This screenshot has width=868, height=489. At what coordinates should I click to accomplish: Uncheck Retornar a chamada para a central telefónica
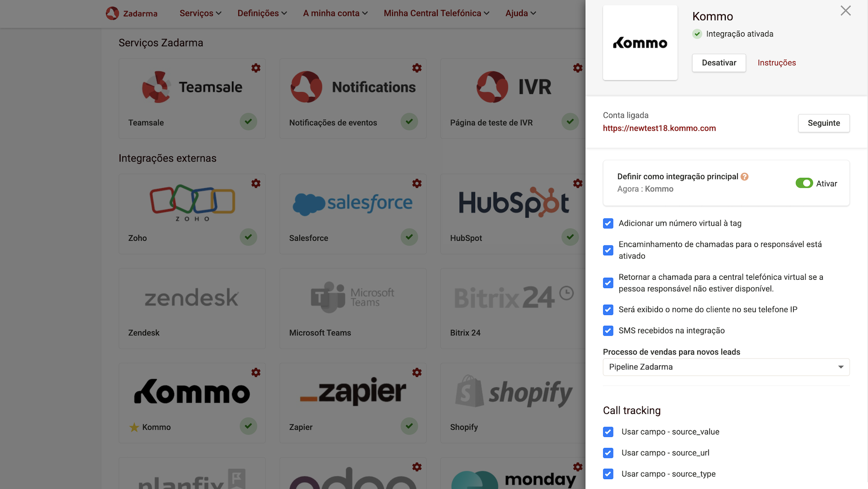click(608, 283)
